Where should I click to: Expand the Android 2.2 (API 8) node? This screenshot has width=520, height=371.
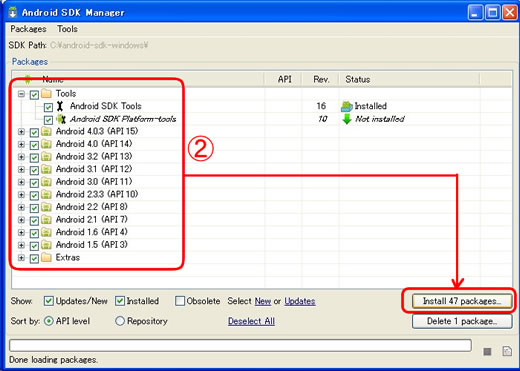pyautogui.click(x=21, y=207)
